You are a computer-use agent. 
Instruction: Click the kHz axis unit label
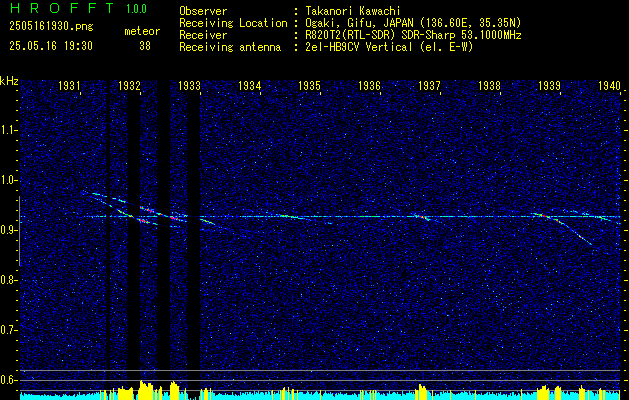[x=9, y=81]
